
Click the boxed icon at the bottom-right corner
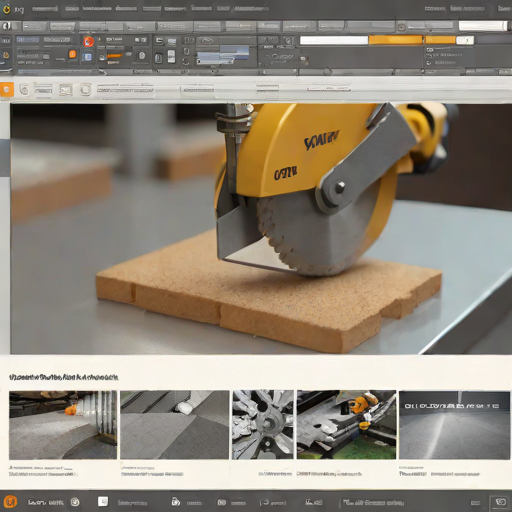coord(500,502)
